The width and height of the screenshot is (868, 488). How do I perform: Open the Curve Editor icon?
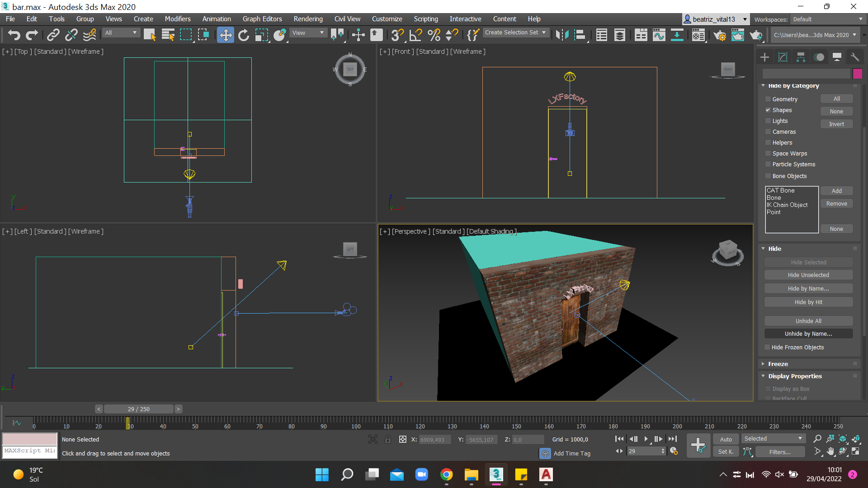pos(659,35)
